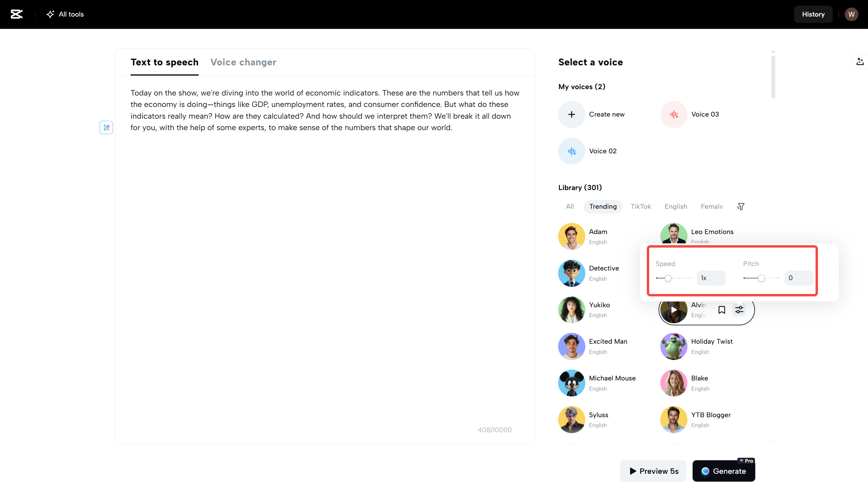
Task: Click the Preview 5s button
Action: 653,471
